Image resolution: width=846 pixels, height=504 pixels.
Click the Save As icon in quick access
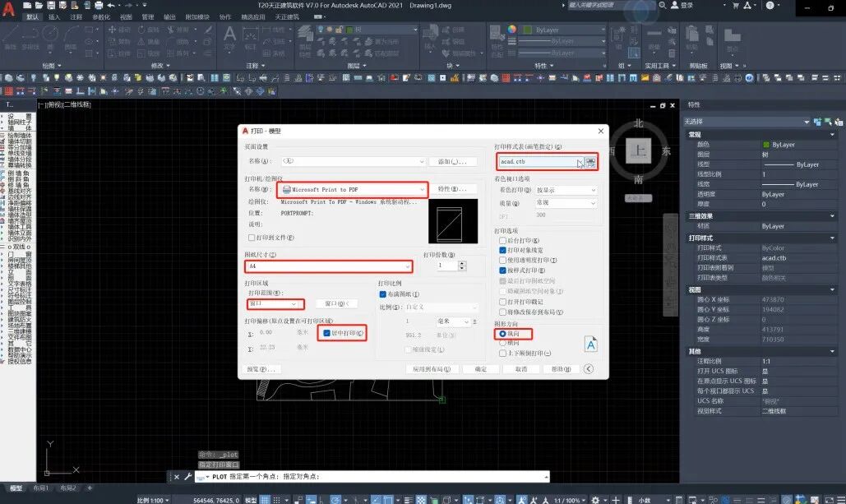[x=62, y=6]
